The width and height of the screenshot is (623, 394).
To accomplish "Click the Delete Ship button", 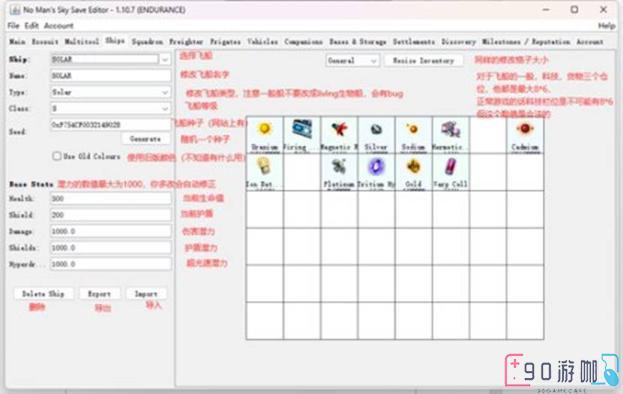I will click(x=43, y=294).
